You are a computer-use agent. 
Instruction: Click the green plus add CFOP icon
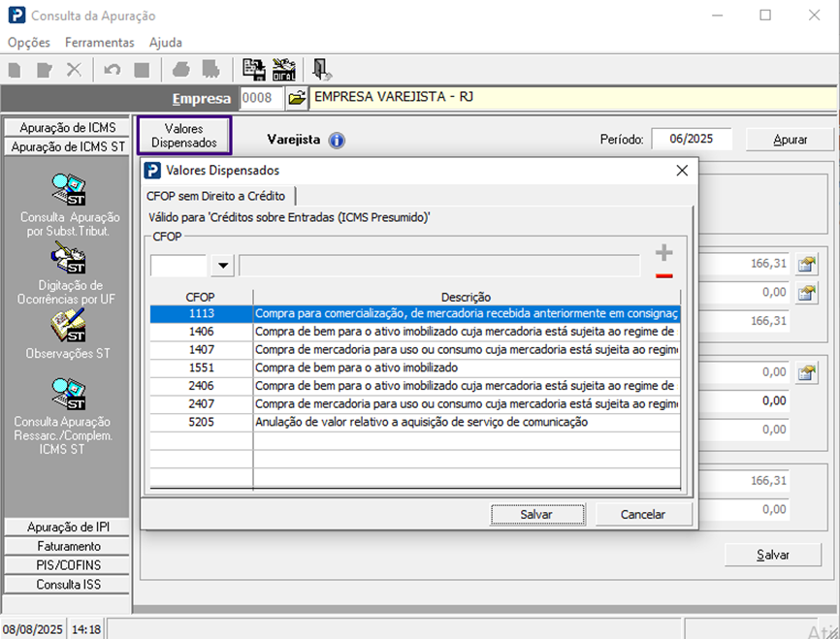(x=663, y=253)
